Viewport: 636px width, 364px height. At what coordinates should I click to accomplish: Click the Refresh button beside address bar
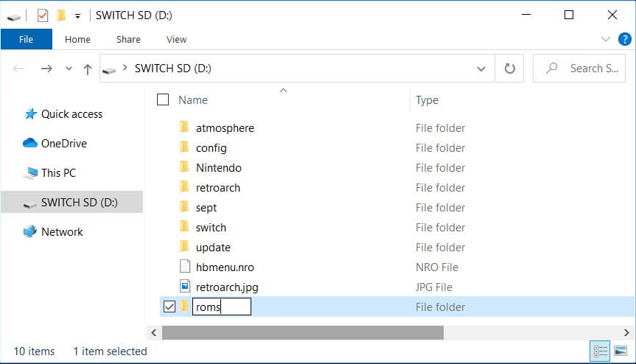click(509, 69)
